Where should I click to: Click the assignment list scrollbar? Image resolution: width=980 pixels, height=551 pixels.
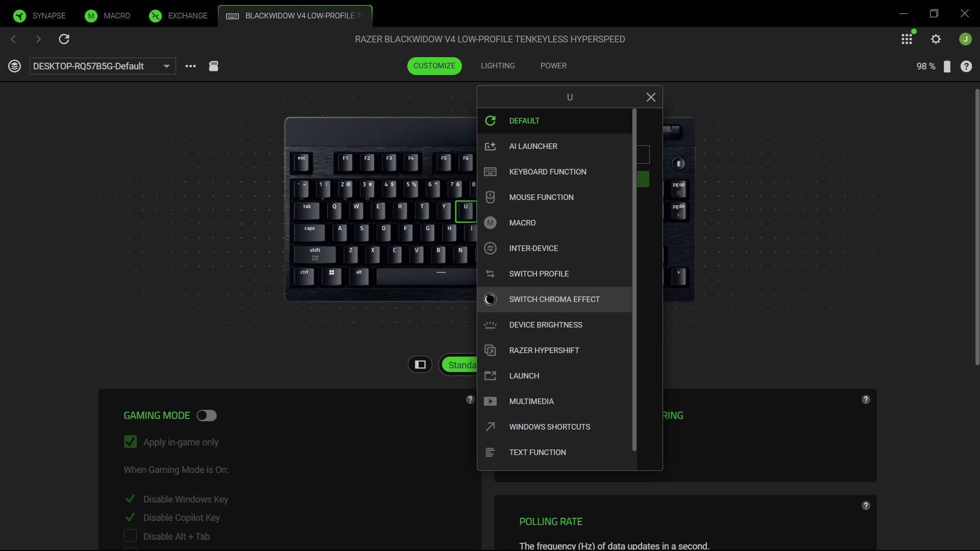tap(634, 280)
